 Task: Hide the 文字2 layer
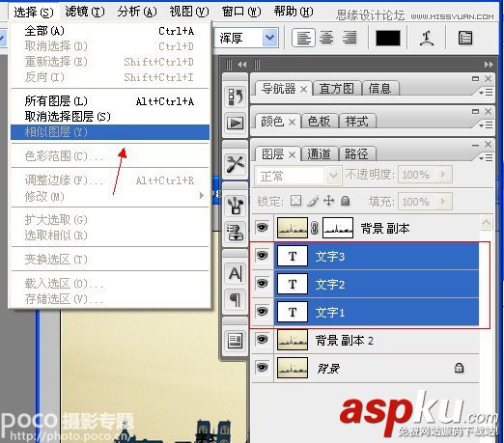click(x=263, y=283)
